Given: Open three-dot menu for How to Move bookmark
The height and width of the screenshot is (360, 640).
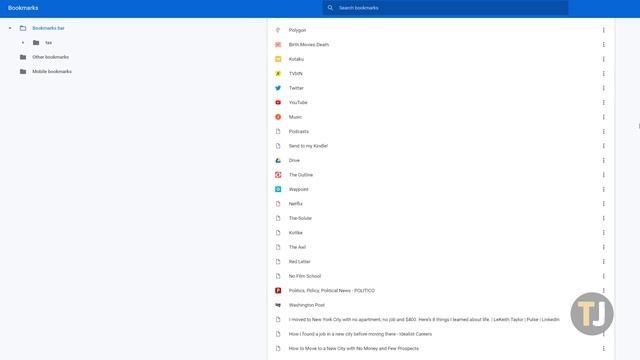Looking at the screenshot, I should click(603, 349).
